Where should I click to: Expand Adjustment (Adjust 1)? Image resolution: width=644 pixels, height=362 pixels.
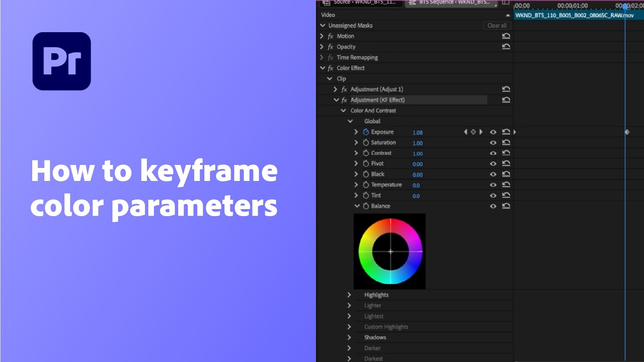click(x=336, y=89)
